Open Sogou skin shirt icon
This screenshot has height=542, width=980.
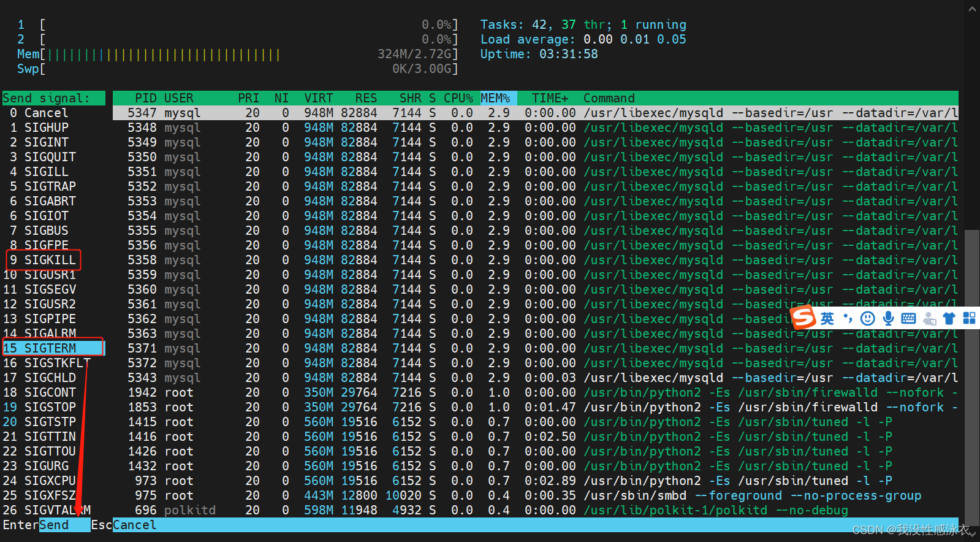click(x=949, y=318)
